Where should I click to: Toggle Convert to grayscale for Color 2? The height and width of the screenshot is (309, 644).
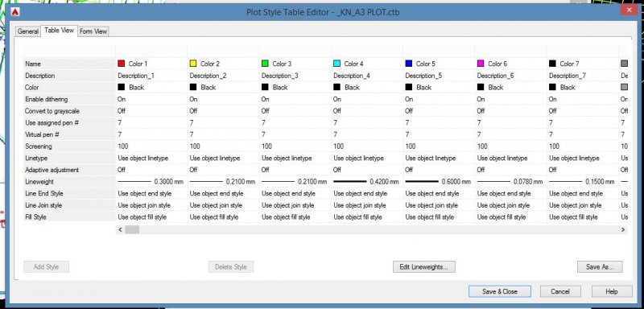tap(223, 111)
